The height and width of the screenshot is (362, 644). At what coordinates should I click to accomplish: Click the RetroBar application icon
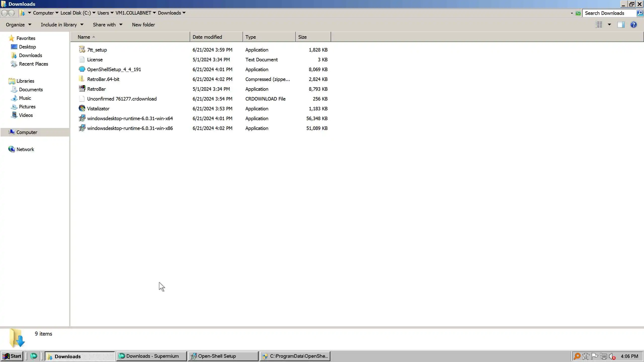(82, 89)
